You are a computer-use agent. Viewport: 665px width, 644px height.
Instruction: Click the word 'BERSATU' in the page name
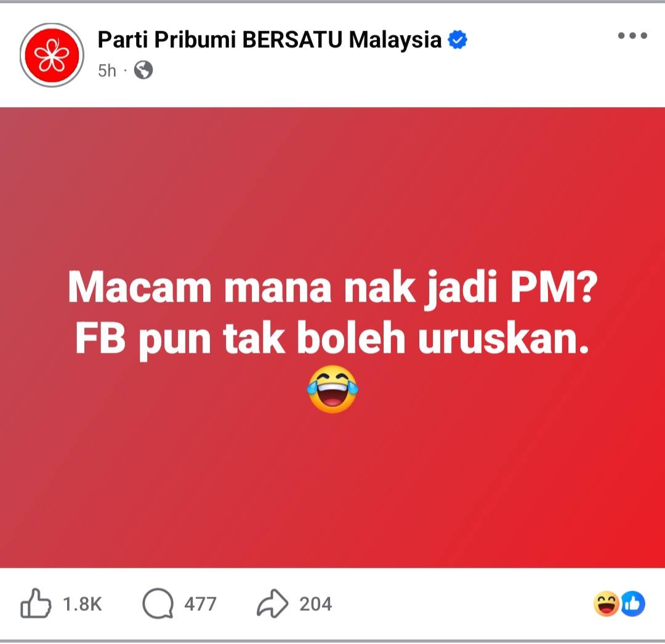(292, 39)
